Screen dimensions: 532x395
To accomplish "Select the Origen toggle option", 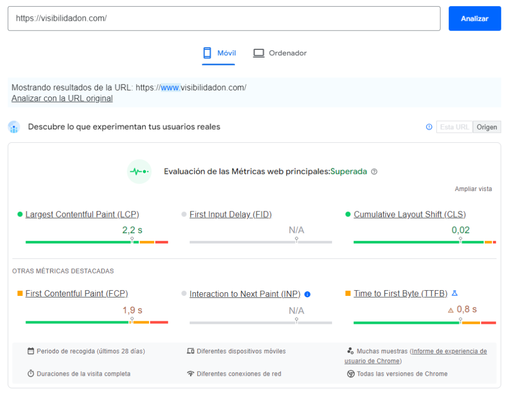I will pyautogui.click(x=487, y=127).
